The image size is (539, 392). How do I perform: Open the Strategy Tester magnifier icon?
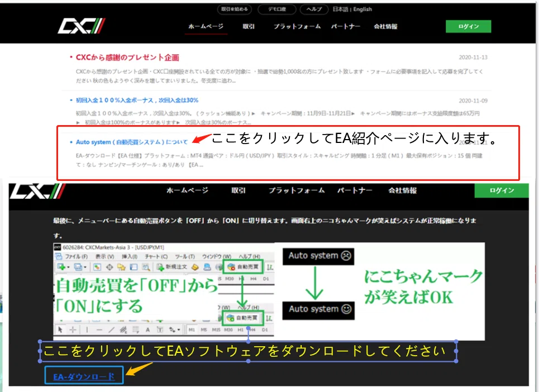146,267
